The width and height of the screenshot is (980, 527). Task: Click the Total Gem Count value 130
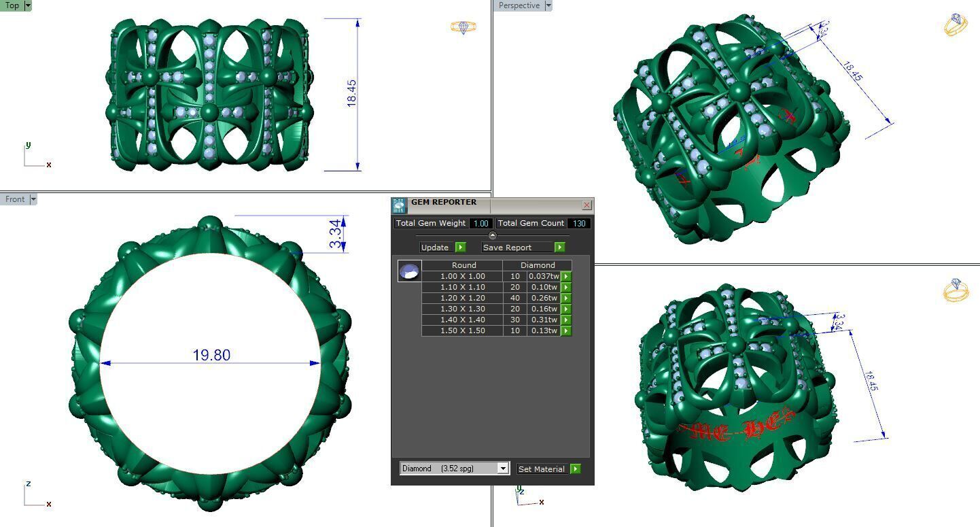pos(579,223)
